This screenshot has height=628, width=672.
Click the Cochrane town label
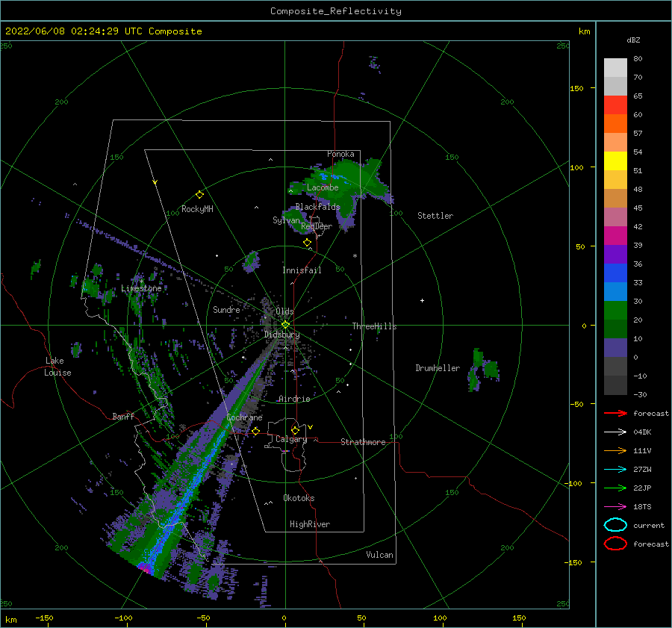click(244, 417)
